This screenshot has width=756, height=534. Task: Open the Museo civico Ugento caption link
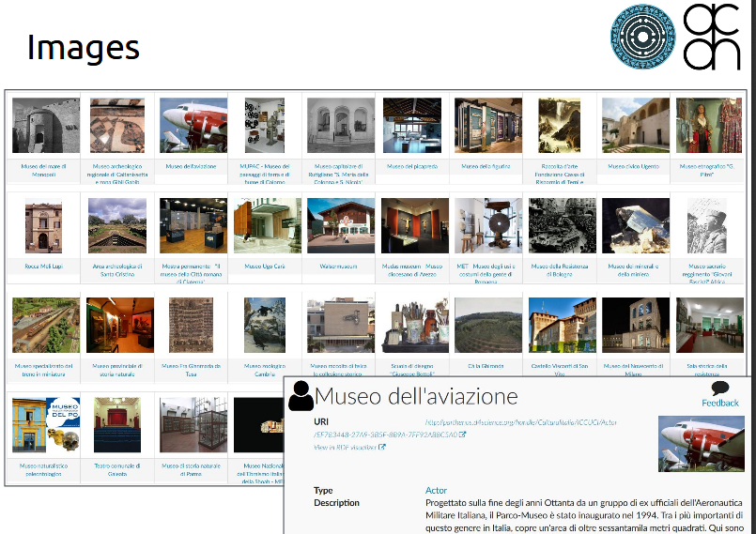633,166
